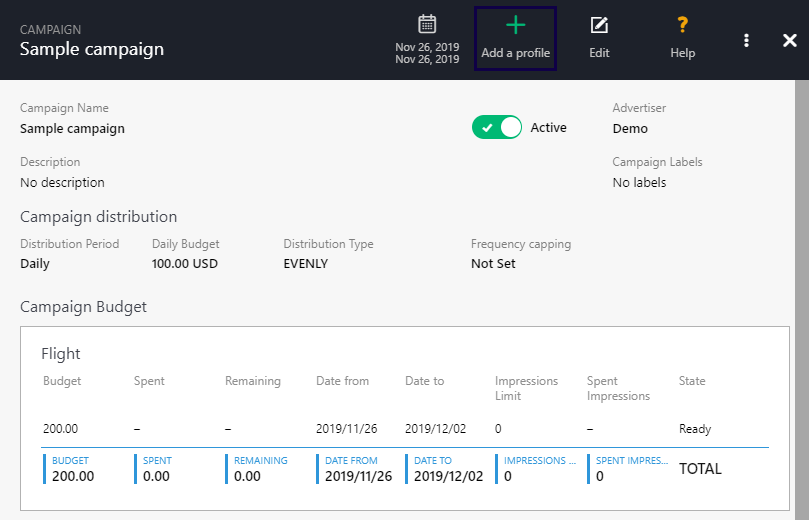Select the 100.00 USD daily budget value
This screenshot has height=520, width=809.
(x=185, y=264)
